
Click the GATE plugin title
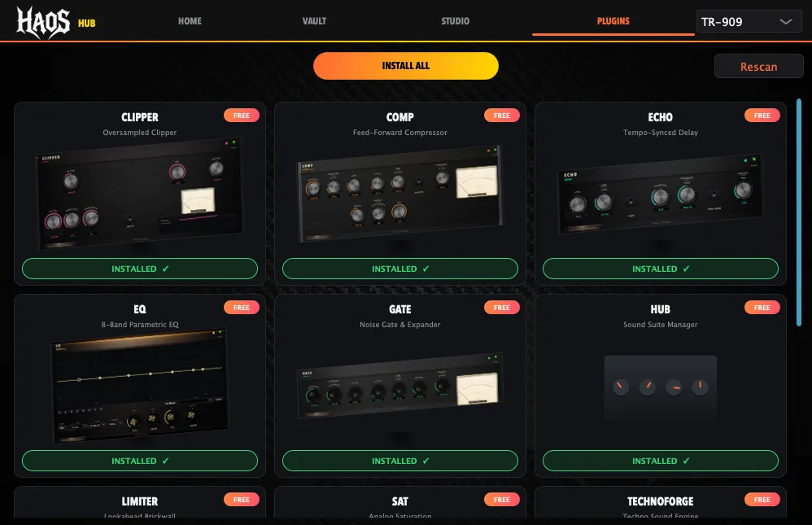tap(400, 309)
